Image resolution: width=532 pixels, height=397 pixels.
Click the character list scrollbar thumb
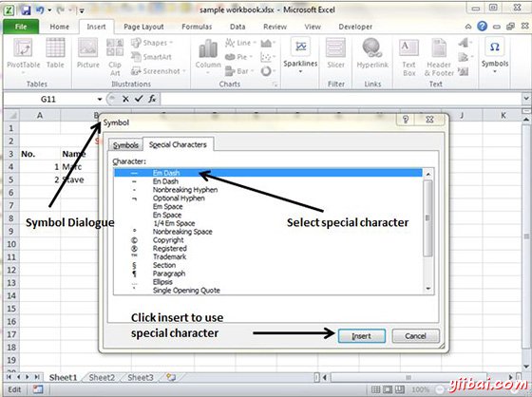427,217
